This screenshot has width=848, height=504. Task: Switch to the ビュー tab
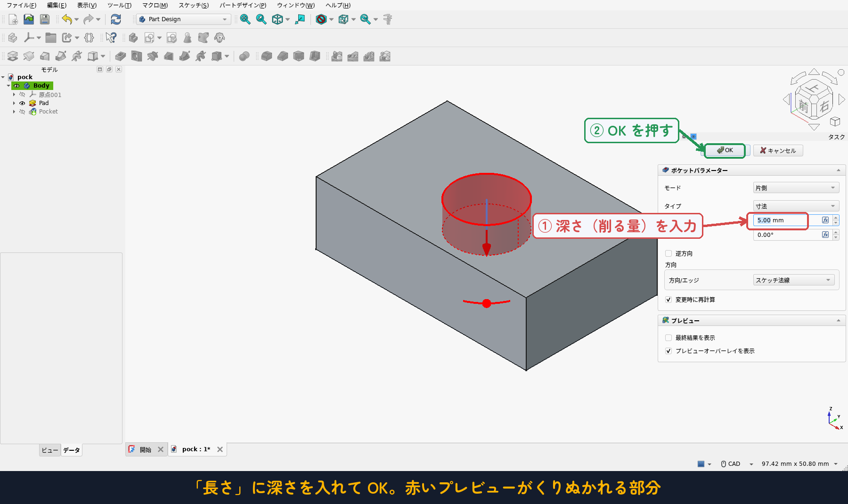pyautogui.click(x=50, y=450)
